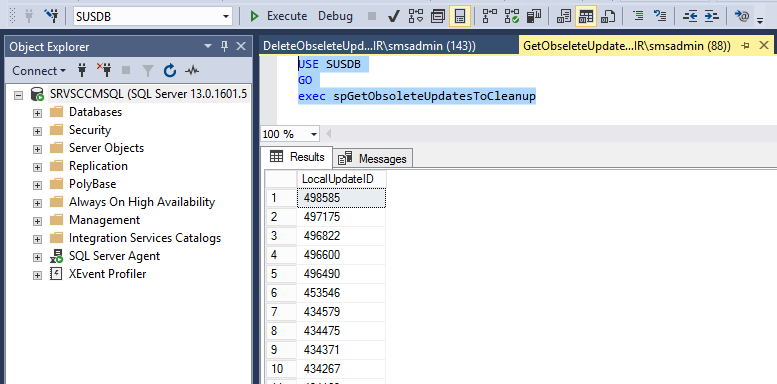777x384 pixels.
Task: Select Results to Grid icon
Action: [586, 16]
